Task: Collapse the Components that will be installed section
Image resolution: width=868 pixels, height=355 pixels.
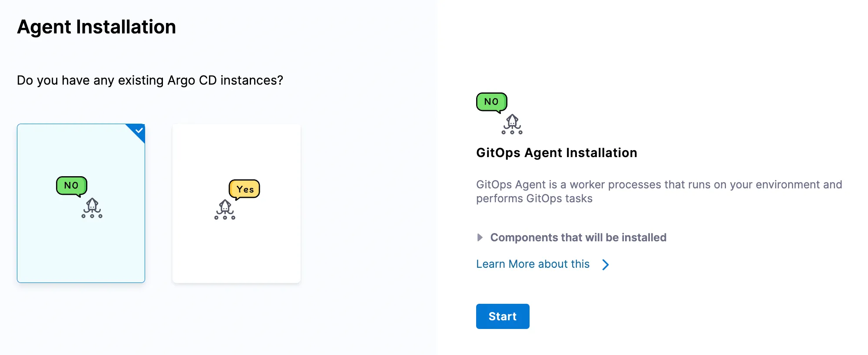Action: [x=578, y=237]
